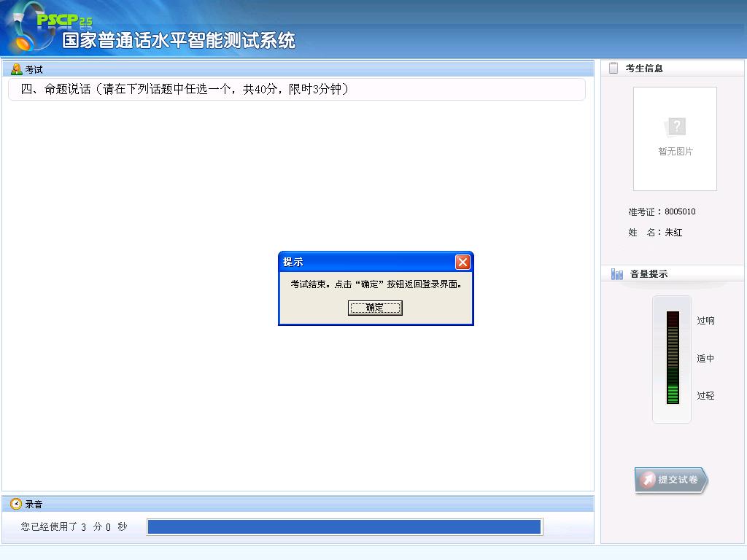Select the 适中 volume label
Image resolution: width=747 pixels, height=560 pixels.
coord(705,359)
